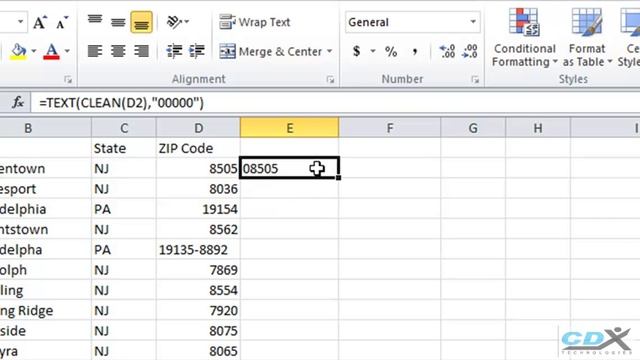
Task: Select ZIP cell with 19154
Action: coord(198,209)
